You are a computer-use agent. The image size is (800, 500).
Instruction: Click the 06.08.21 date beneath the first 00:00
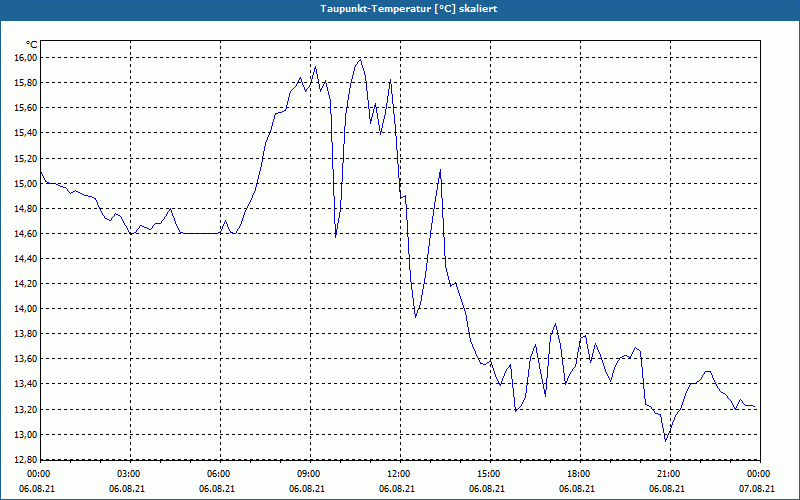37,488
